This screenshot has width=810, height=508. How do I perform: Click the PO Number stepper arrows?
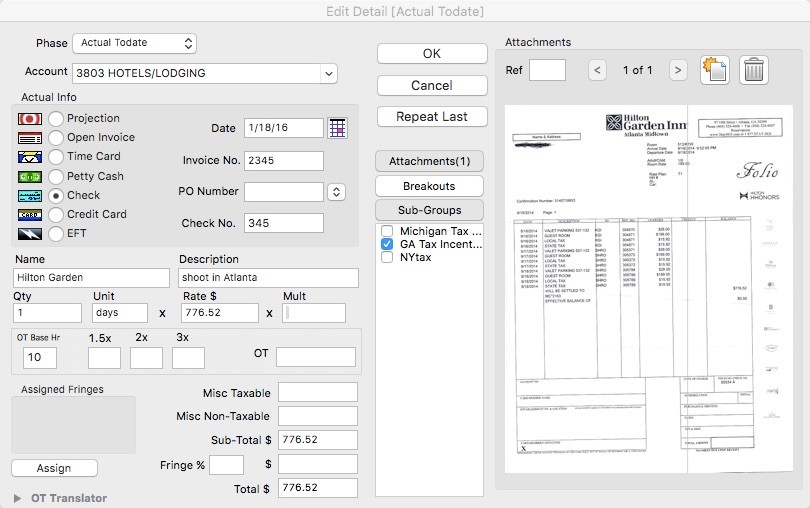coord(336,192)
